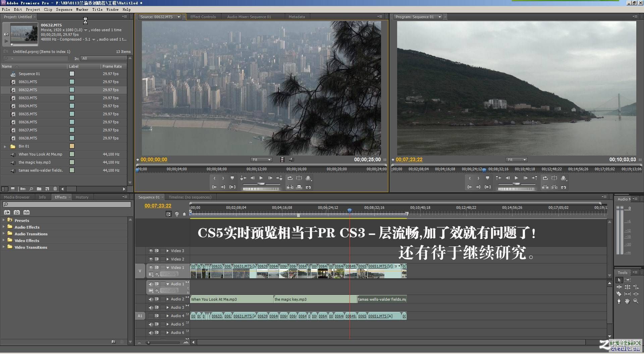Open Program monitor Fit zoom dropdown
644x354 pixels.
coord(517,160)
